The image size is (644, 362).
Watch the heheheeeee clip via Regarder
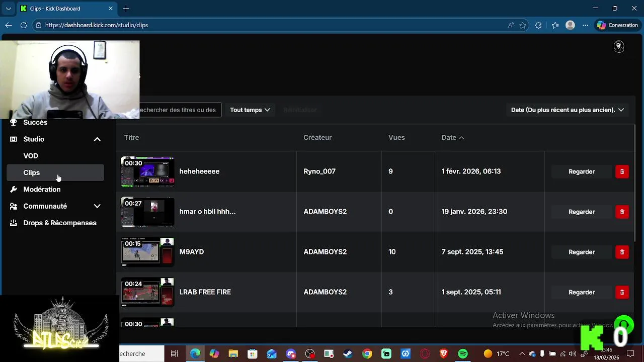582,171
